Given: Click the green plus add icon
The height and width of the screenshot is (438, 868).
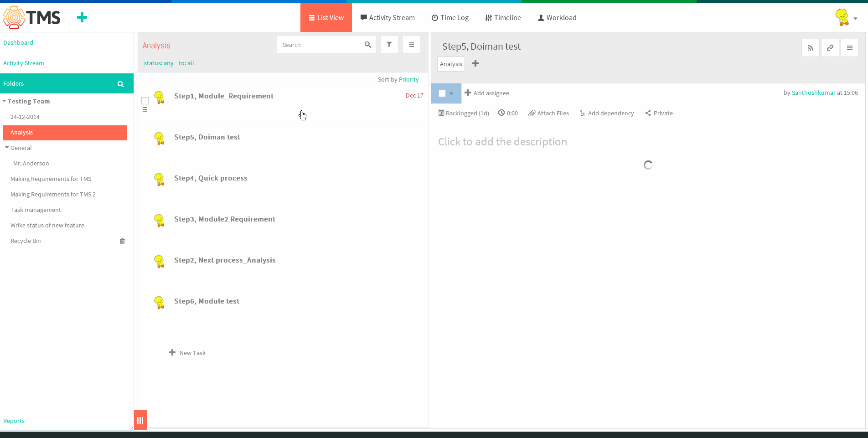Looking at the screenshot, I should tap(82, 18).
